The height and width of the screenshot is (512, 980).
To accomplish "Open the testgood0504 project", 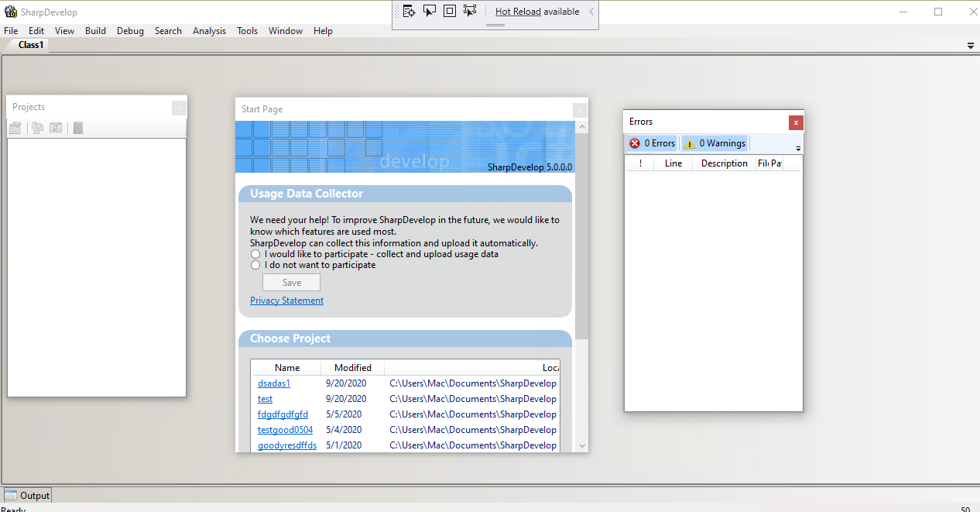I will click(x=286, y=430).
